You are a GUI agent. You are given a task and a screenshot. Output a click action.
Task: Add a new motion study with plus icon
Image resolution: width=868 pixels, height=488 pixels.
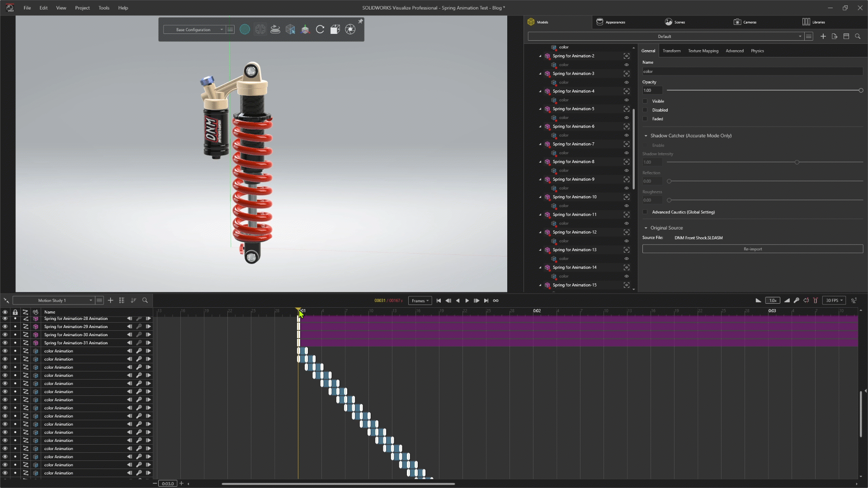pyautogui.click(x=110, y=300)
